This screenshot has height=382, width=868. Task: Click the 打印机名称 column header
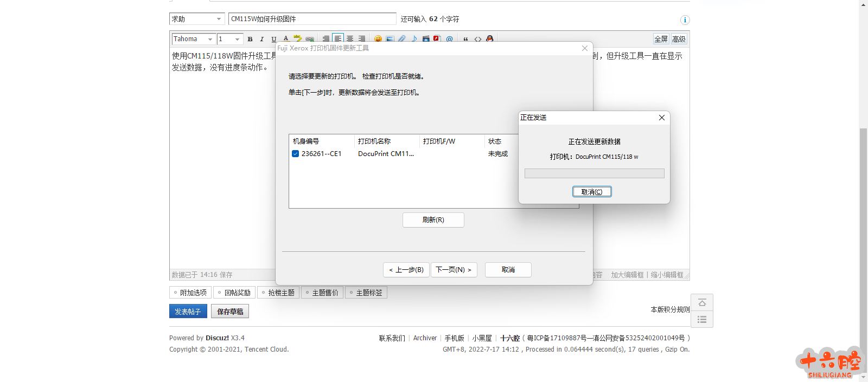pyautogui.click(x=387, y=141)
